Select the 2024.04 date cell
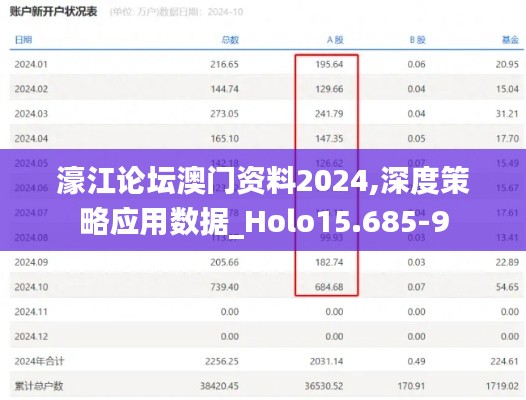This screenshot has width=526, height=400. click(31, 139)
